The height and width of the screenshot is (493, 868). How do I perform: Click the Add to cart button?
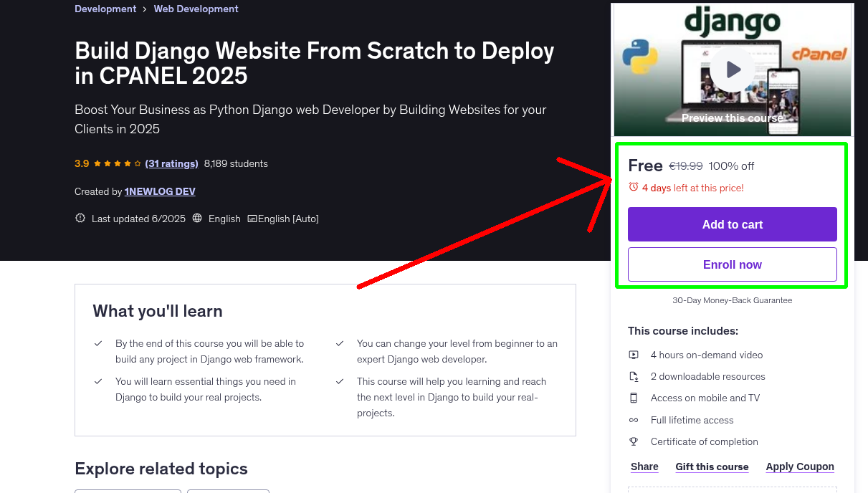[733, 224]
